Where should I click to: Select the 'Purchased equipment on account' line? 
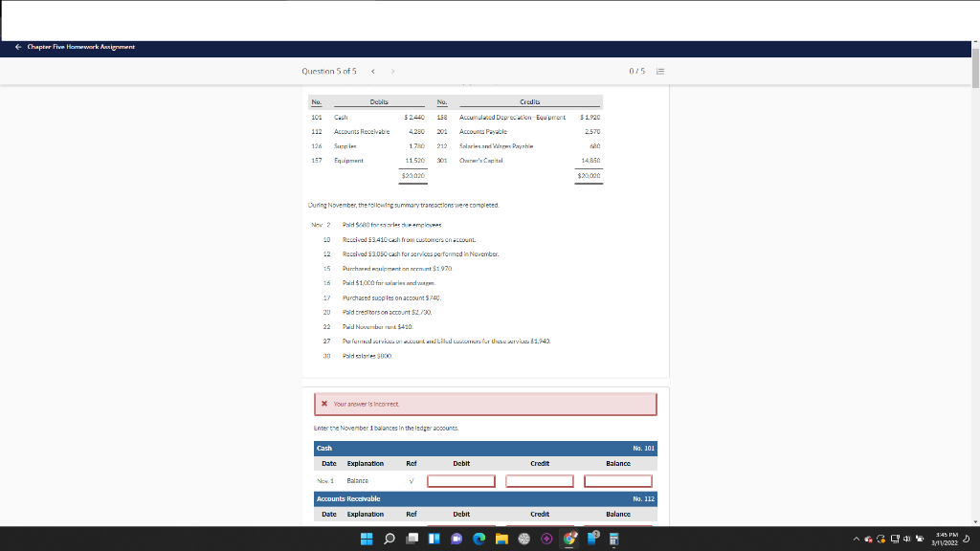(x=397, y=269)
